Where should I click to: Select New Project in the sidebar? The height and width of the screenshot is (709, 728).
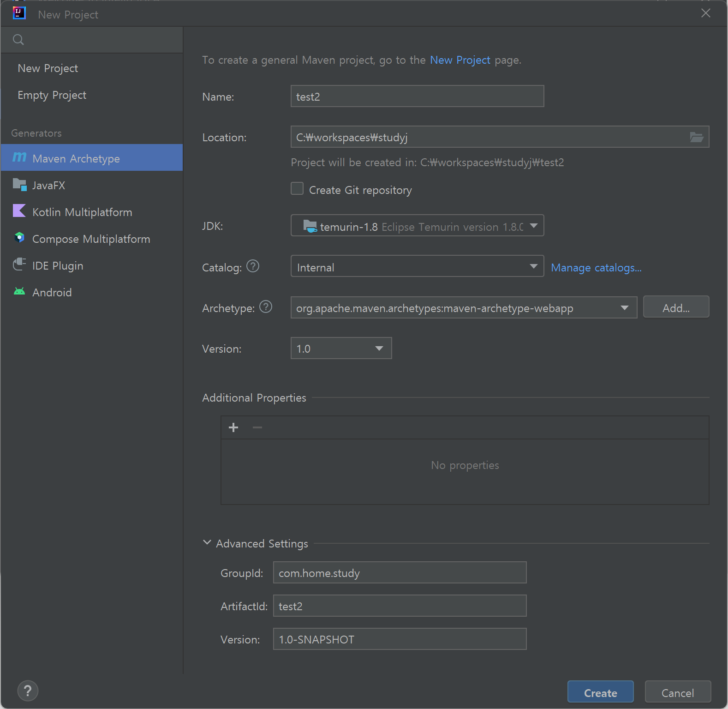pos(92,68)
